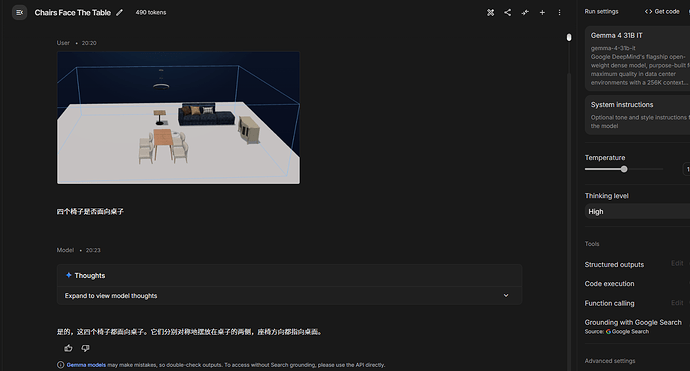Click Edit next to Structured outputs
Screen dimensions: 690x371
coord(677,263)
